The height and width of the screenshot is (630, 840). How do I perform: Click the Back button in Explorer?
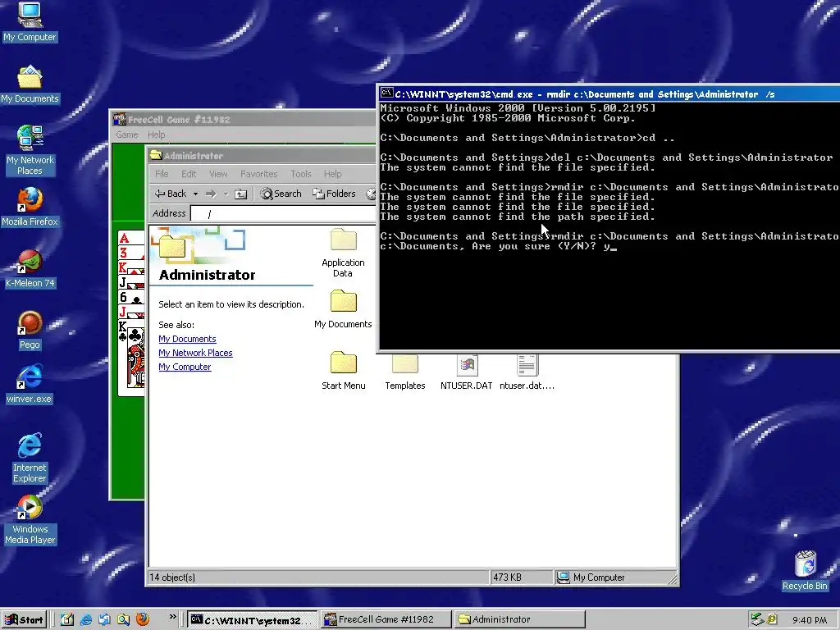[171, 194]
